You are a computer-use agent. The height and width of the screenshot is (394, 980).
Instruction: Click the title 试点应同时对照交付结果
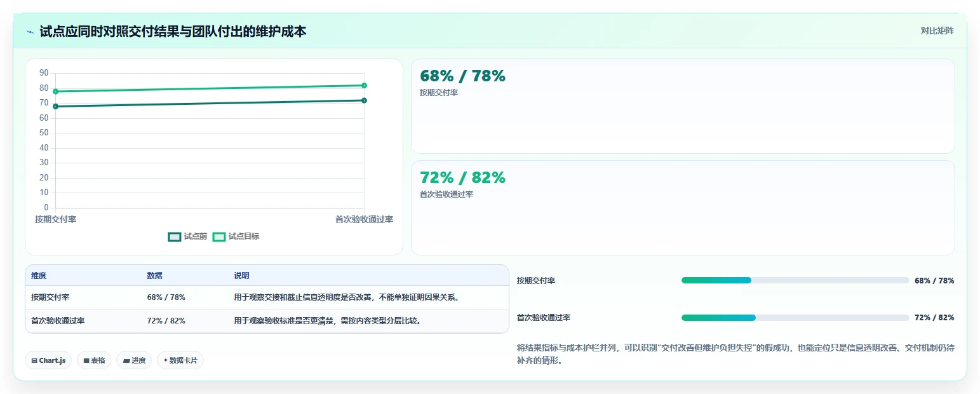[173, 31]
